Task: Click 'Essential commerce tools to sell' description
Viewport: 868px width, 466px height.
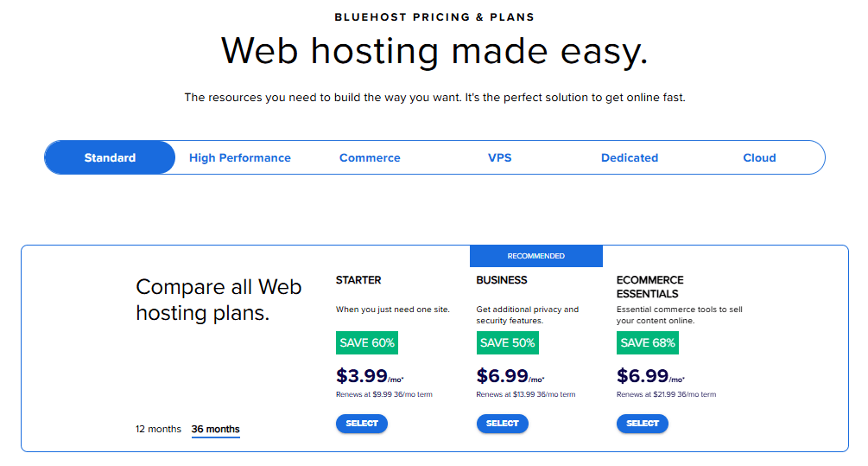Action: click(679, 315)
